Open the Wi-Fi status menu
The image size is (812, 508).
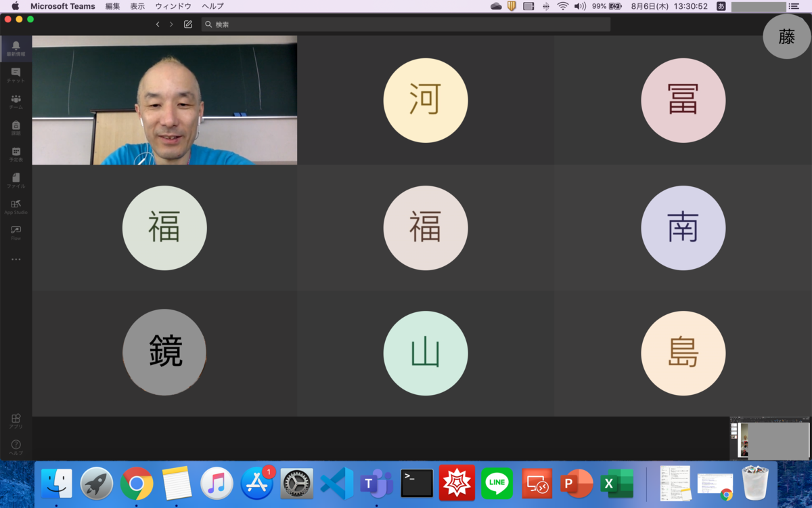[563, 6]
